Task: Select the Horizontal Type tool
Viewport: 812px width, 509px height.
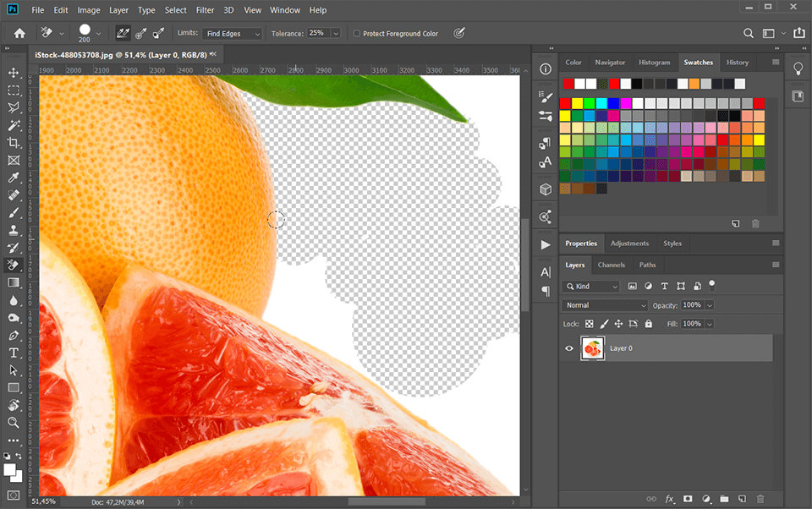Action: point(14,353)
